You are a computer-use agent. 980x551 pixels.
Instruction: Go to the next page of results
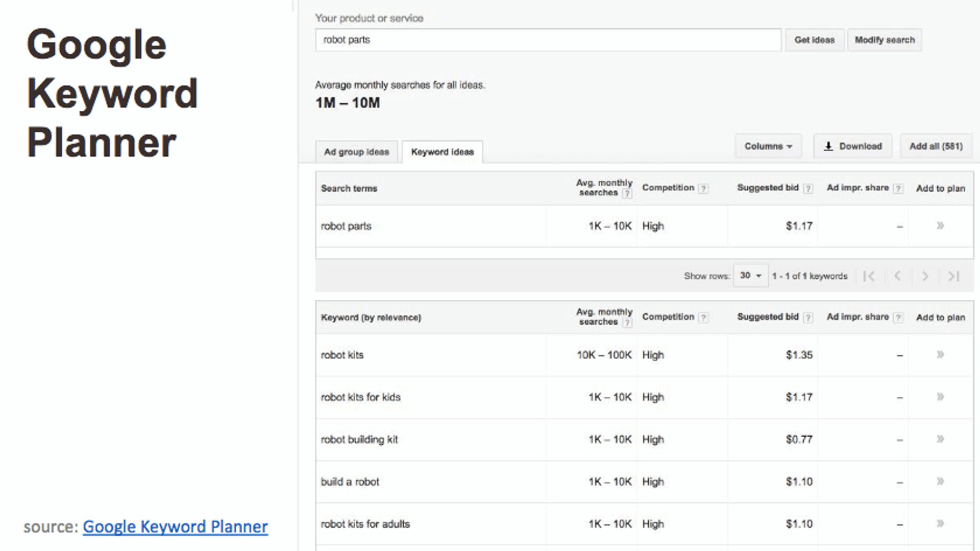click(x=925, y=276)
